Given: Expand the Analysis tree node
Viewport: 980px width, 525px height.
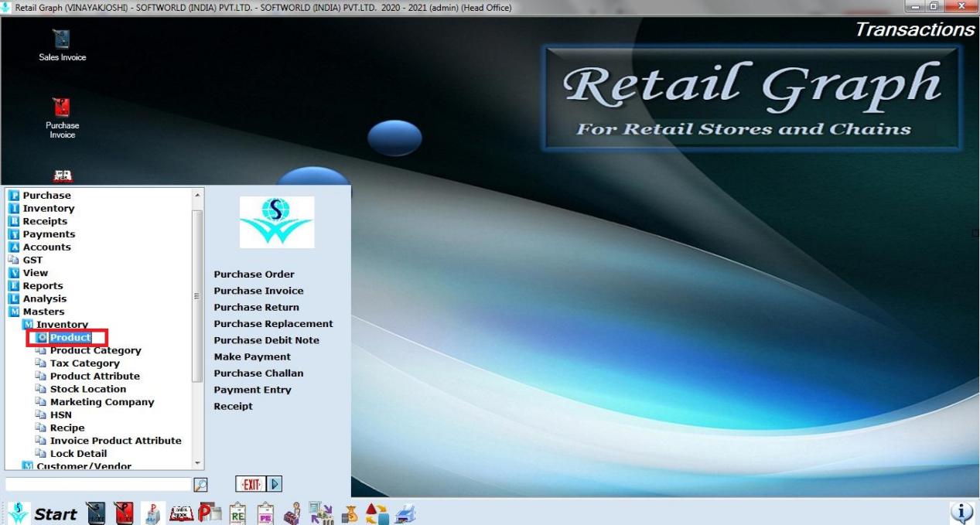Looking at the screenshot, I should click(x=44, y=298).
